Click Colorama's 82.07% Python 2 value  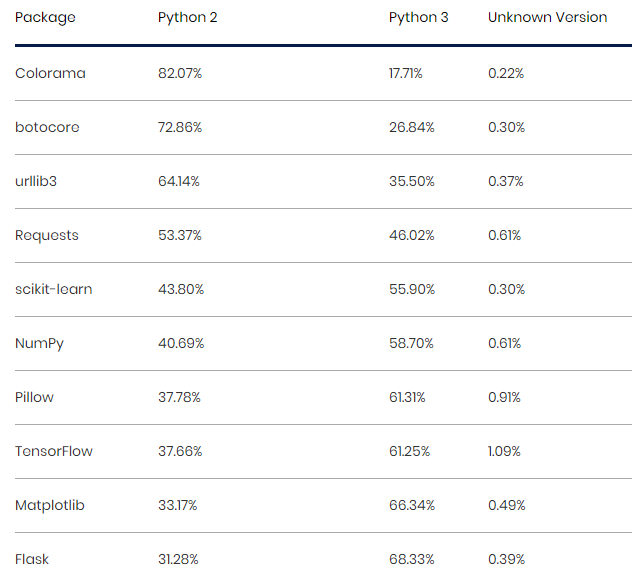(181, 73)
